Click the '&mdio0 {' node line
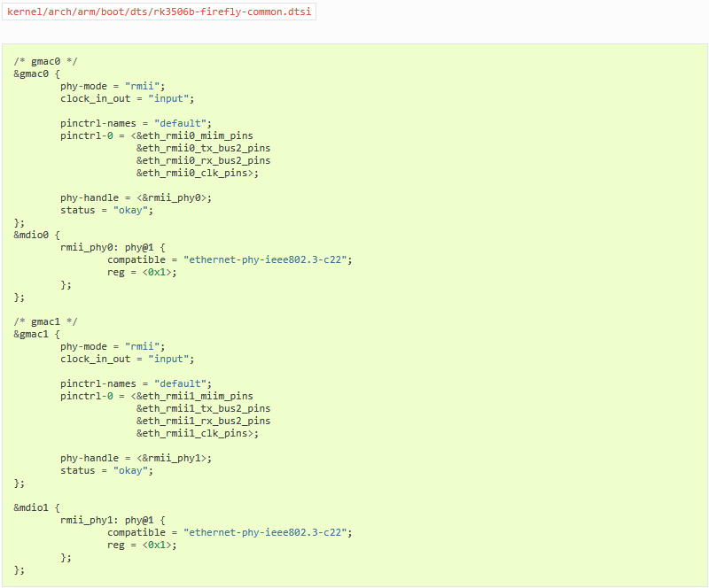Screen dimensions: 709x588 [36, 235]
